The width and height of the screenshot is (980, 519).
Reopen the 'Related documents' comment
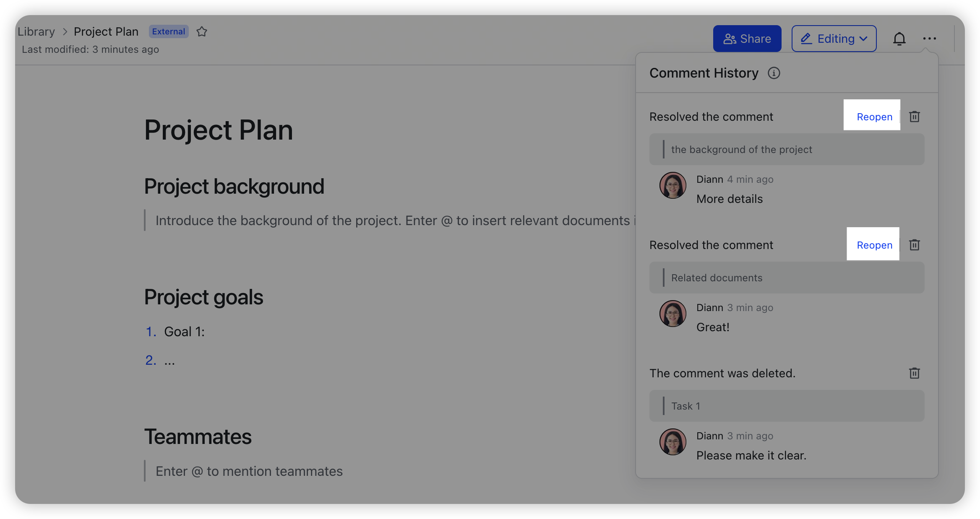click(874, 245)
